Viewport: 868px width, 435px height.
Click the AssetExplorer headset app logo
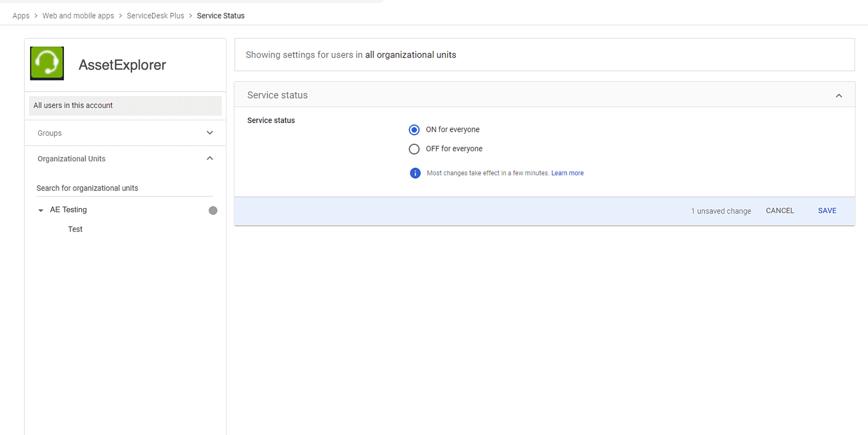pyautogui.click(x=47, y=63)
